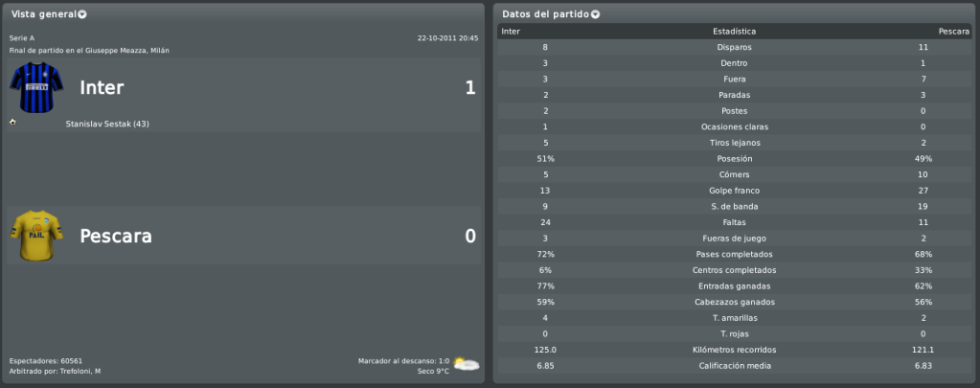Open the Vista general dropdown arrow
The image size is (980, 388).
coord(82,14)
